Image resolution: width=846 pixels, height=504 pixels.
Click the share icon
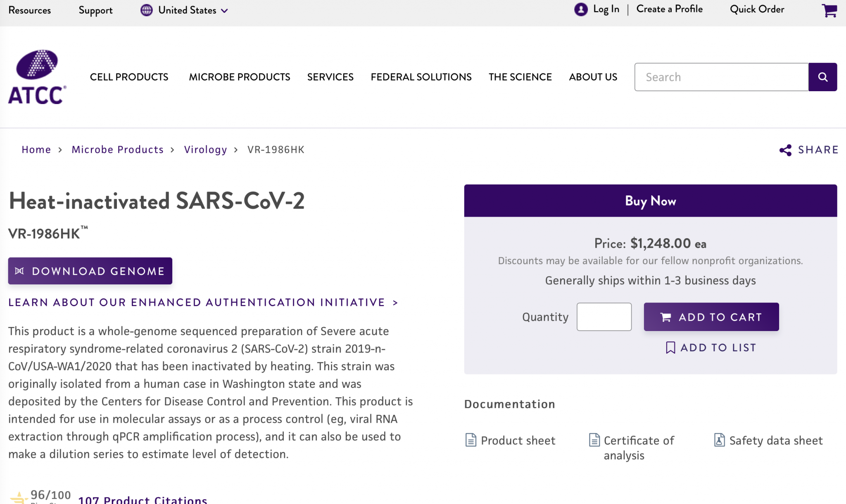(785, 150)
